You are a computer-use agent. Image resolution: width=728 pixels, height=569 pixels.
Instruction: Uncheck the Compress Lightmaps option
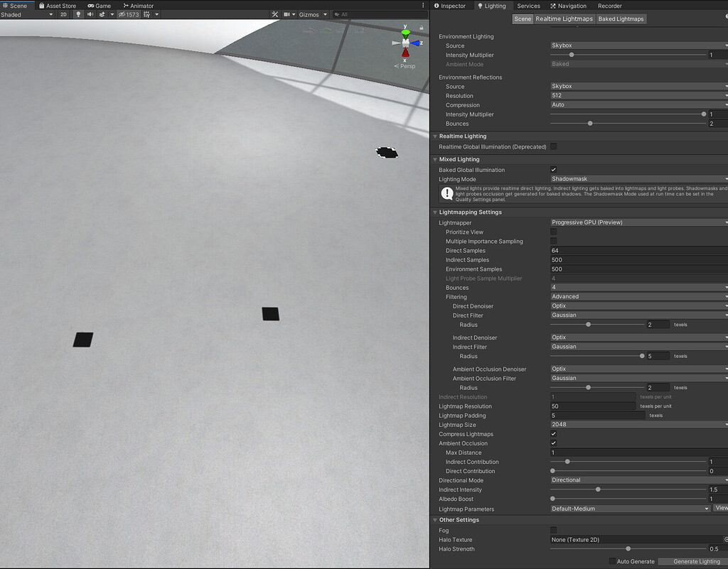(x=552, y=433)
